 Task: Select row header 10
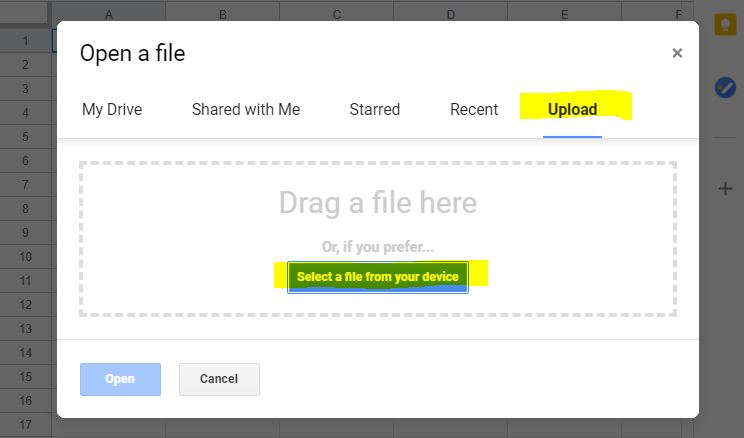(26, 257)
